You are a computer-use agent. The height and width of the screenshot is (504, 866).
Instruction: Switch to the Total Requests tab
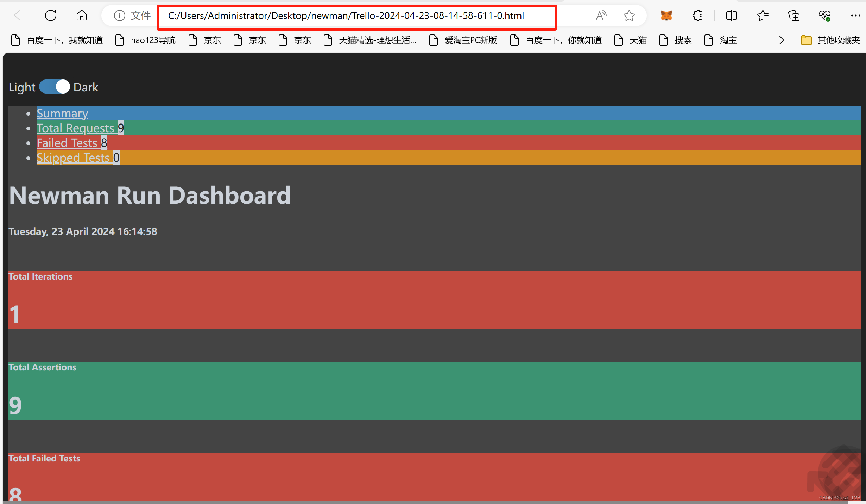(76, 128)
